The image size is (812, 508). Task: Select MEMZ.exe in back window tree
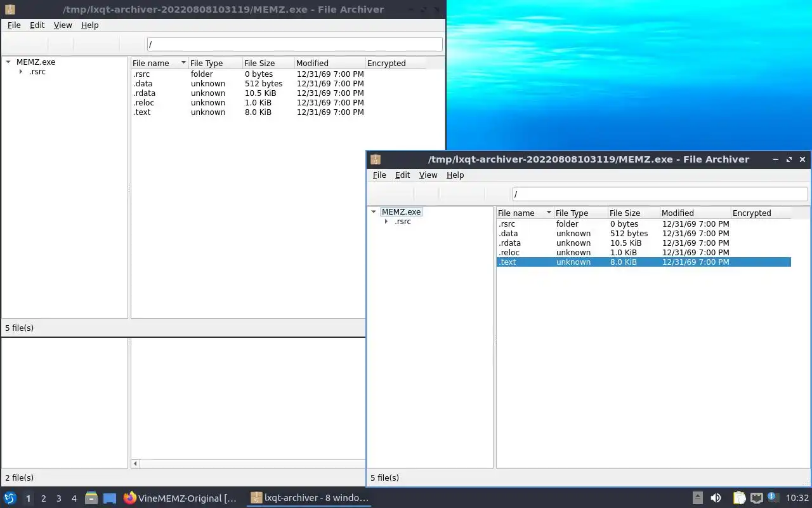click(x=36, y=62)
